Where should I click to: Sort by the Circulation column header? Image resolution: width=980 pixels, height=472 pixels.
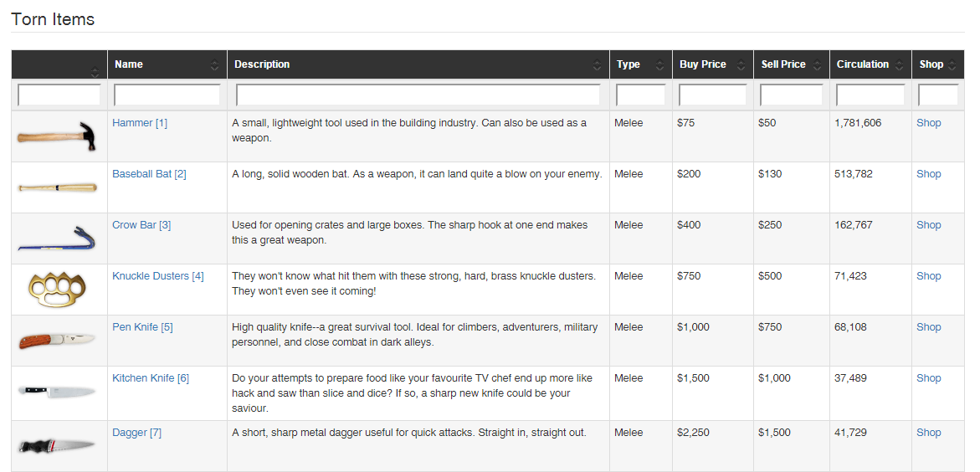(862, 64)
